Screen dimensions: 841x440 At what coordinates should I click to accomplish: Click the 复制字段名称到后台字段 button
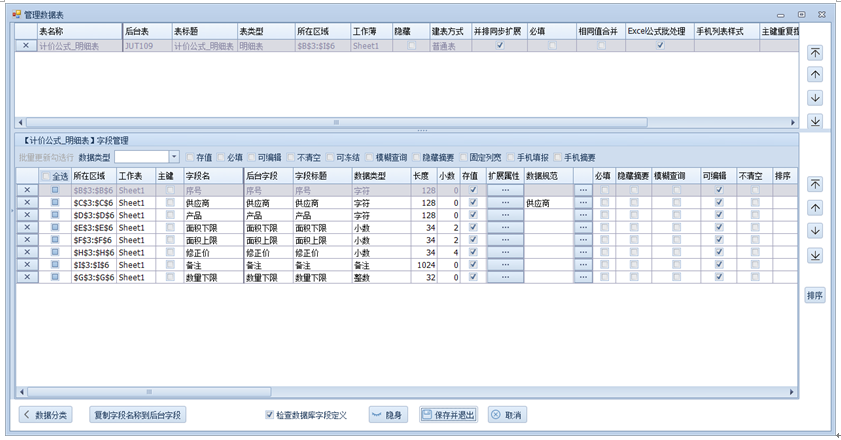(138, 415)
